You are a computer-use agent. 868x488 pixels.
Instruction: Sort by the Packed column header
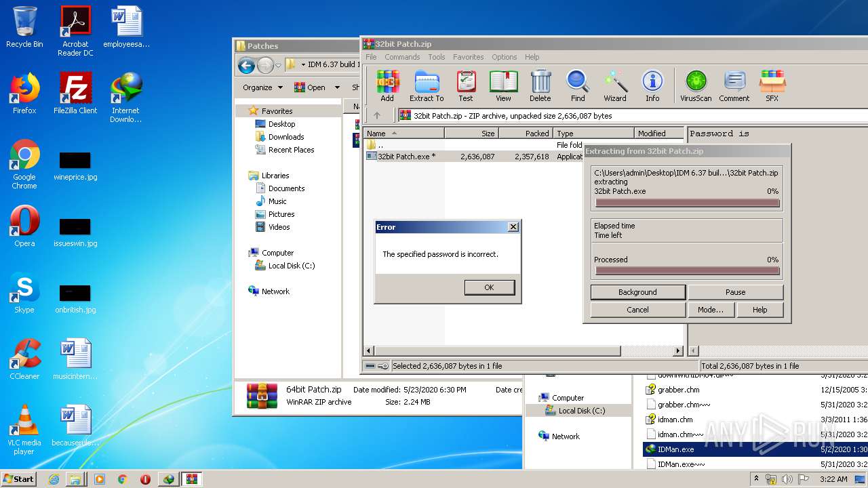(x=526, y=134)
